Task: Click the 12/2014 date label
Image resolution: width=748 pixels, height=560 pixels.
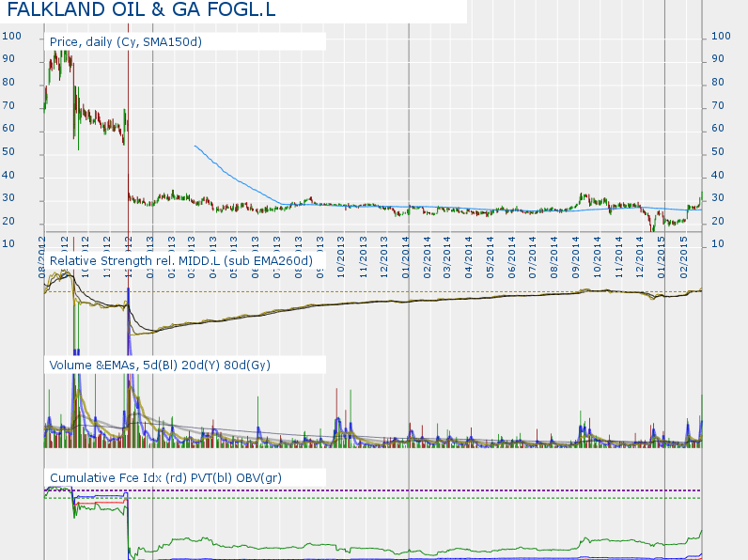Action: (640, 257)
